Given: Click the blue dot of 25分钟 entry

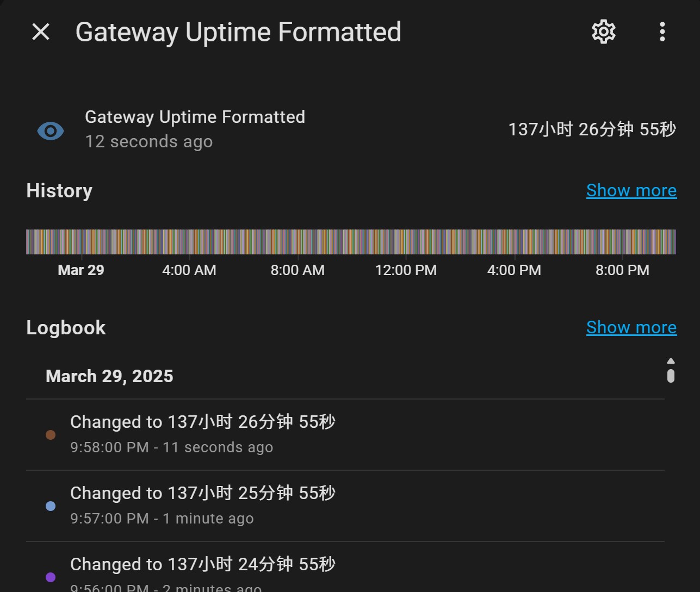Looking at the screenshot, I should tap(51, 506).
